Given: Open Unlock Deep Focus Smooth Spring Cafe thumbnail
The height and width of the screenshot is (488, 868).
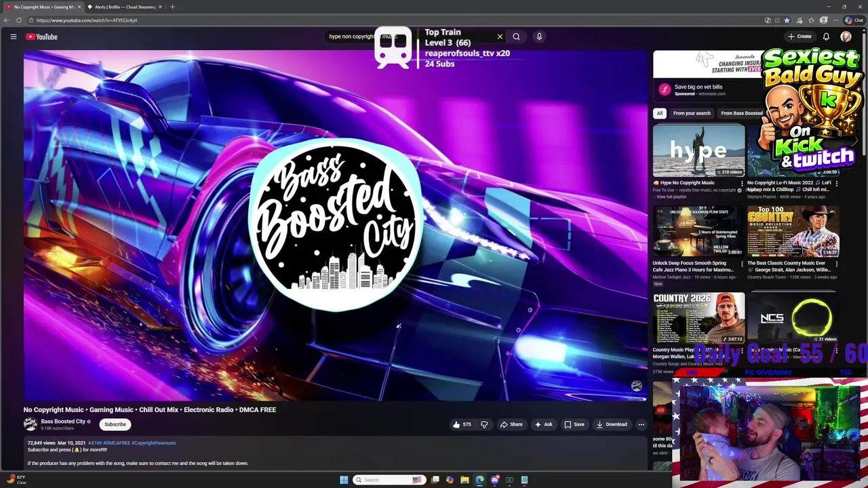Looking at the screenshot, I should point(698,232).
